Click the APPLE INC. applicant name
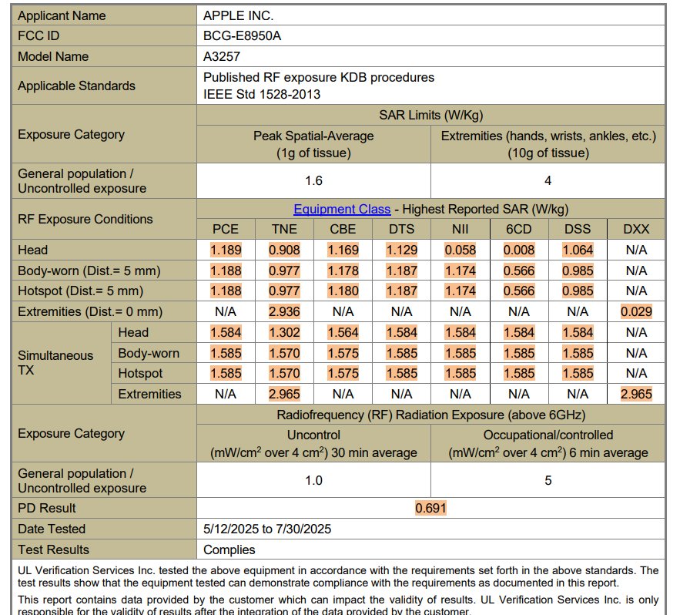Screen dimensions: 700x615 click(x=238, y=15)
